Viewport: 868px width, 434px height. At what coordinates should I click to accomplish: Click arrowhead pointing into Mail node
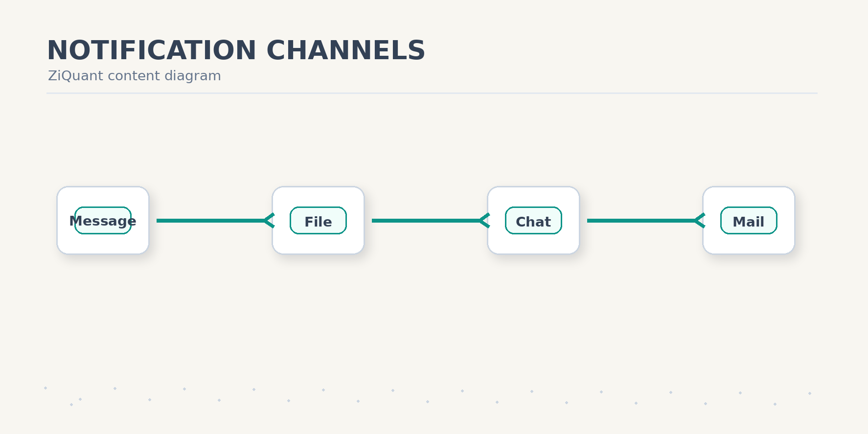tap(700, 221)
